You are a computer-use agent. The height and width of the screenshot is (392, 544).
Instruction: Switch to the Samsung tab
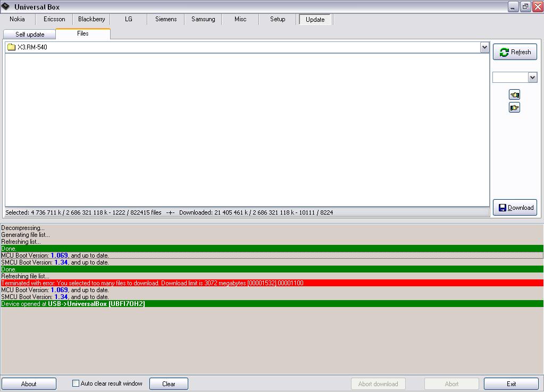click(x=203, y=19)
